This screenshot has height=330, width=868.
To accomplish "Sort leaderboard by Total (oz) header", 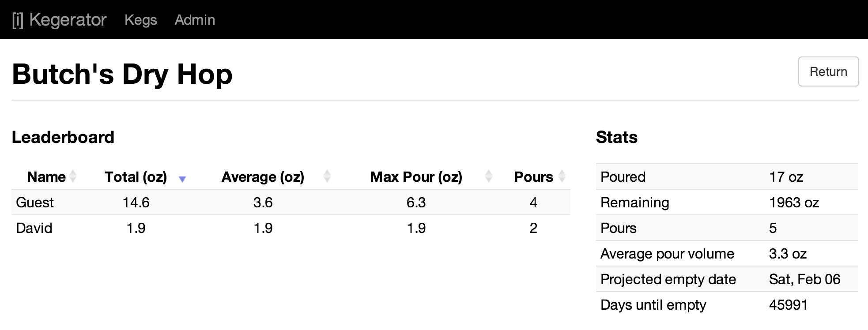I will tap(136, 177).
